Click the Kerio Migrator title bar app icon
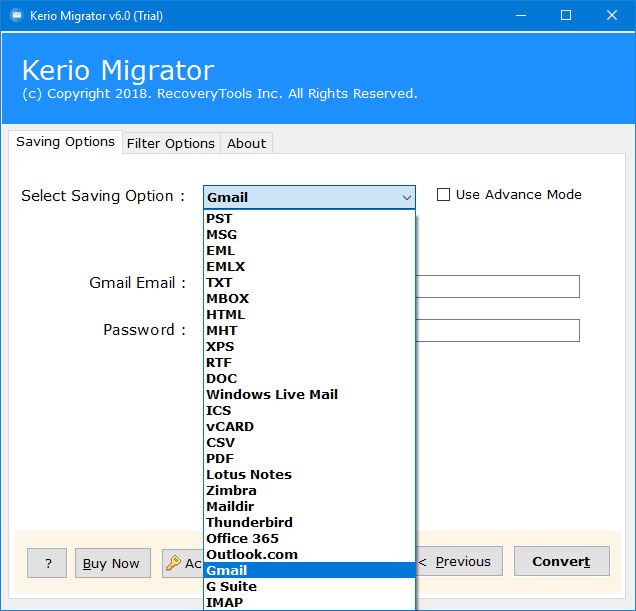 (17, 15)
